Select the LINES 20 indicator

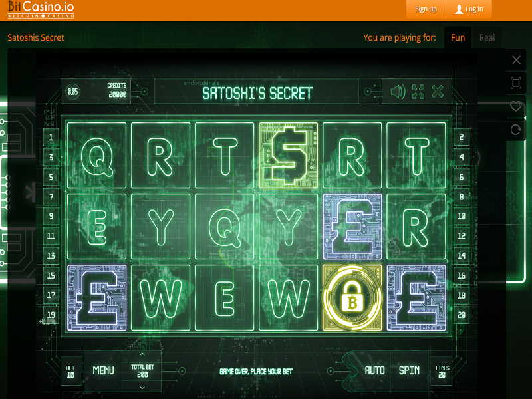(442, 371)
